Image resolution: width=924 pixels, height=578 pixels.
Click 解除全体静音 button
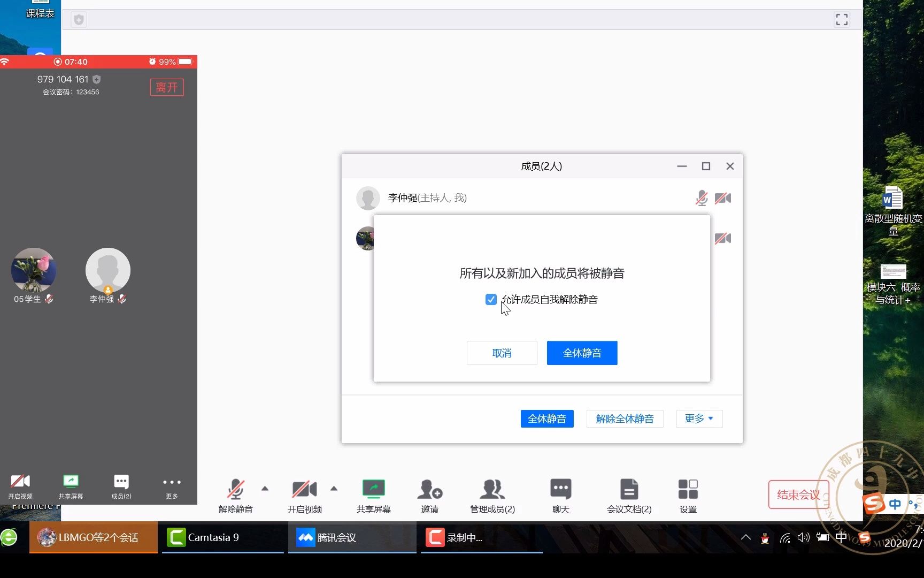[625, 419]
